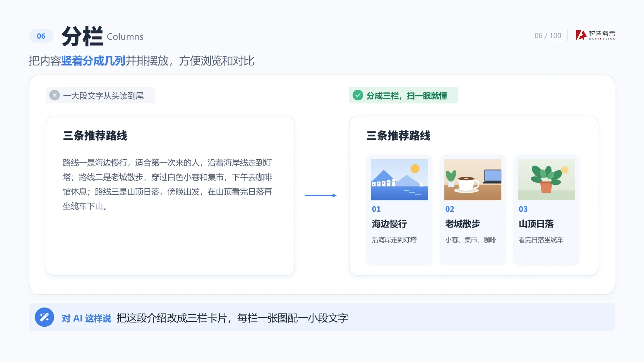644x362 pixels.
Task: Click the 看完日落坐缆车 description
Action: (541, 240)
